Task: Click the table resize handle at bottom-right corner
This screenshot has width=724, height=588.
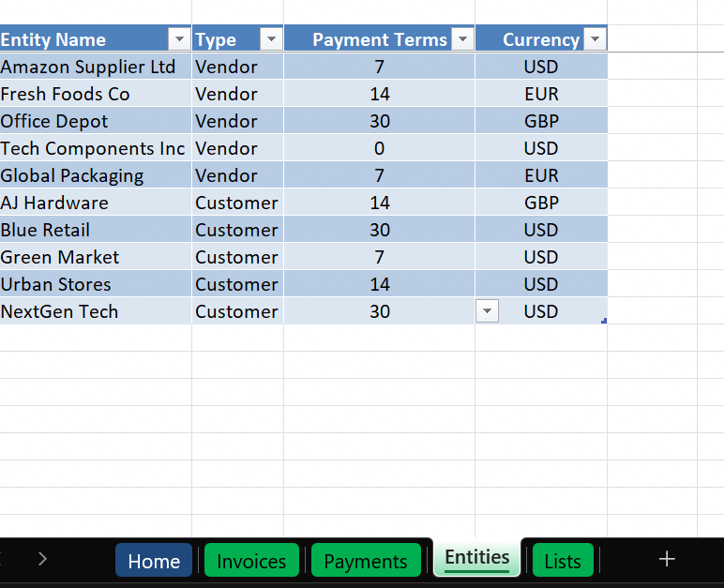Action: click(x=605, y=322)
